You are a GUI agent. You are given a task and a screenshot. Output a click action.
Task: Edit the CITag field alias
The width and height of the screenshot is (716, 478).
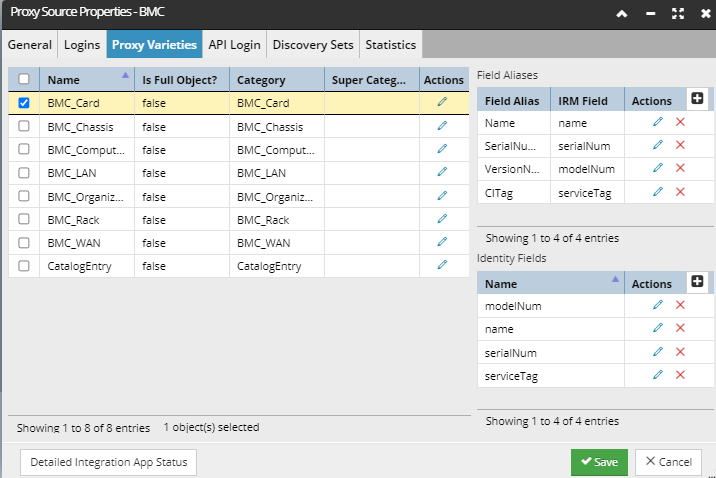[x=658, y=192]
